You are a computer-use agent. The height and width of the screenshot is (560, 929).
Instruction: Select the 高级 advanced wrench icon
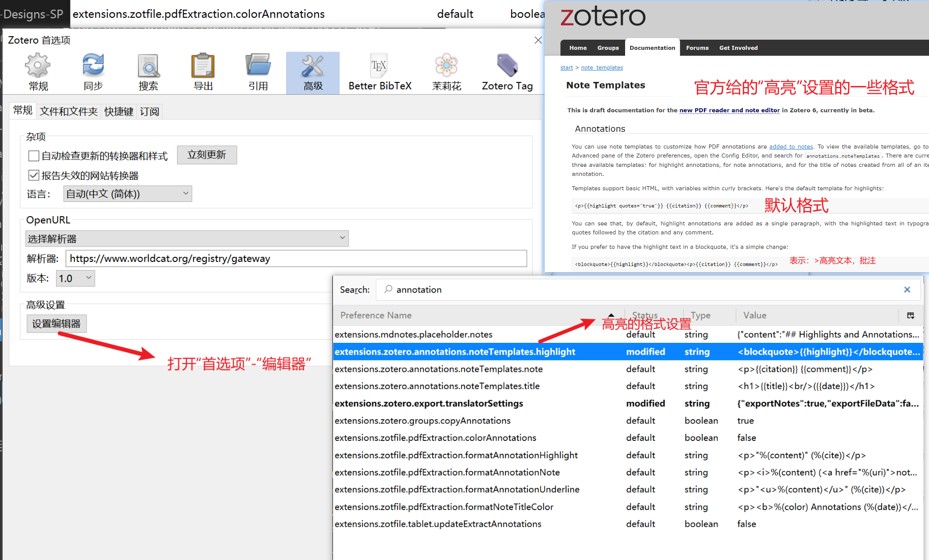click(x=313, y=71)
